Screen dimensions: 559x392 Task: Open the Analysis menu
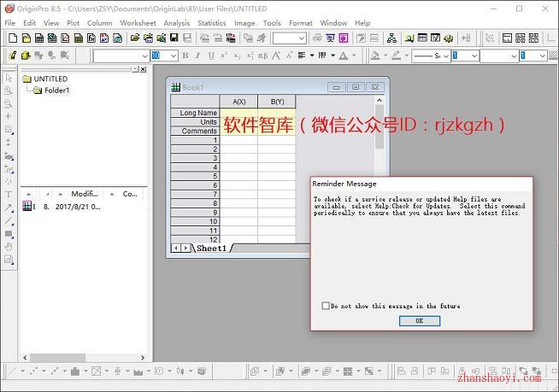coord(176,23)
